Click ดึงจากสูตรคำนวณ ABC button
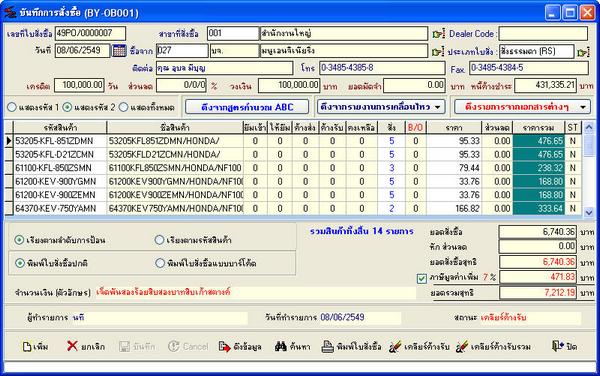The image size is (600, 376). (x=247, y=107)
